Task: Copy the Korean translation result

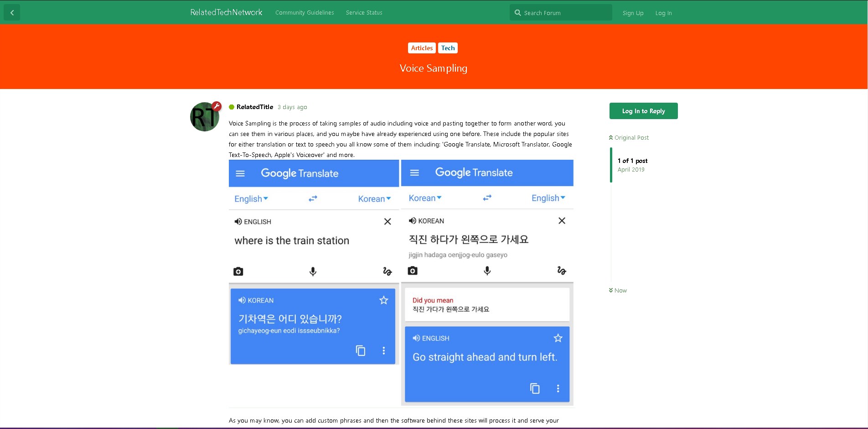Action: click(361, 351)
